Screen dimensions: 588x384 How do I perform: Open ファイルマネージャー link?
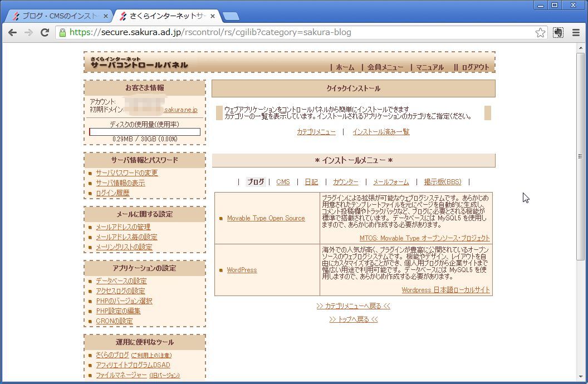[x=122, y=375]
